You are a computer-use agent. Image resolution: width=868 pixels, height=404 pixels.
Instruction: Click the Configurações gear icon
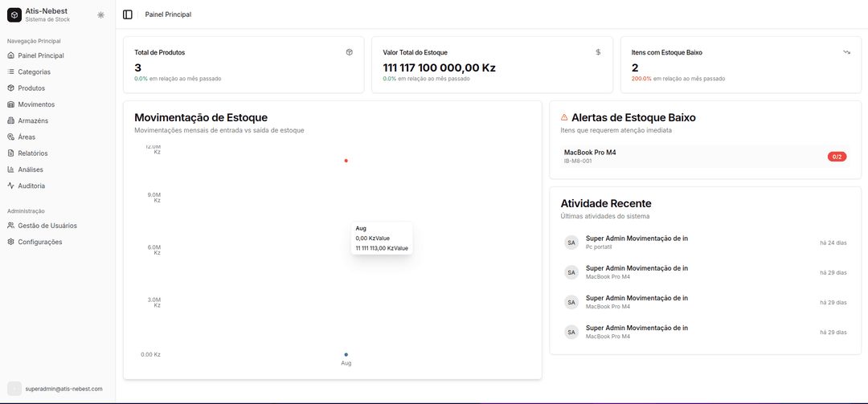(x=10, y=242)
